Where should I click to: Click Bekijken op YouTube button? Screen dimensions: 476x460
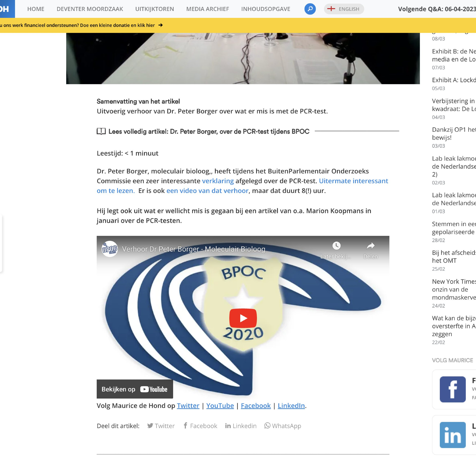(135, 389)
